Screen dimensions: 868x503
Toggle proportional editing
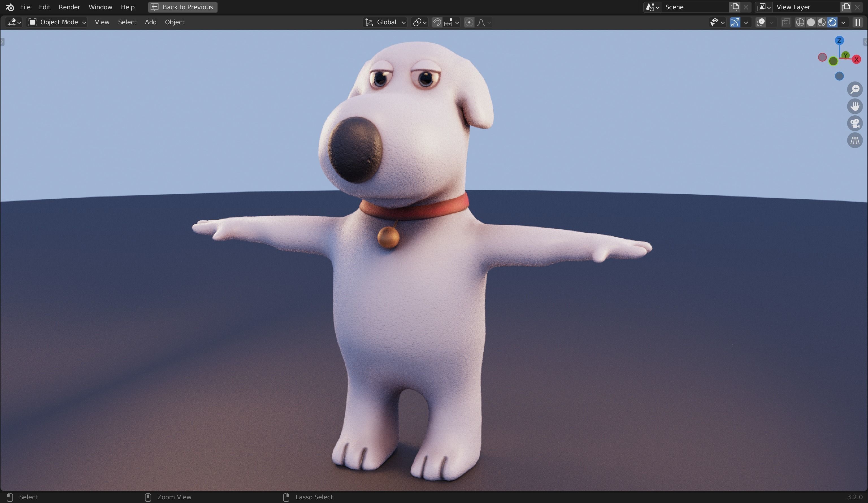click(469, 22)
